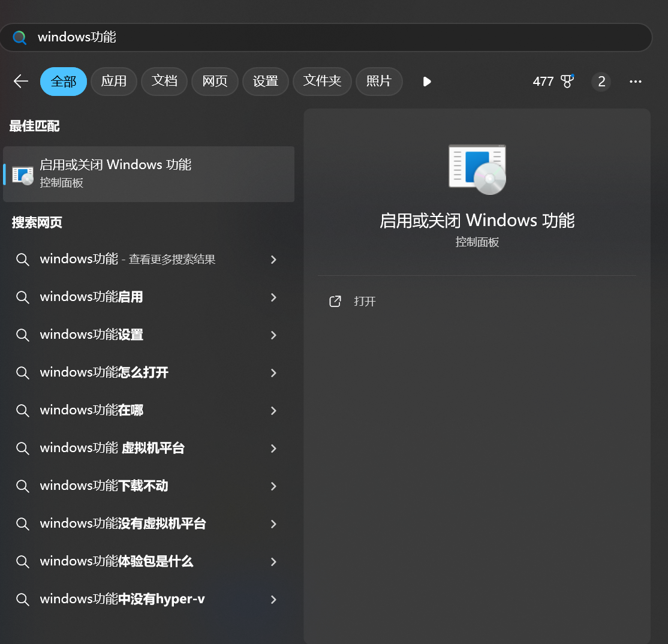This screenshot has width=668, height=644.
Task: Click the 搜索网页 section heading
Action: point(37,222)
